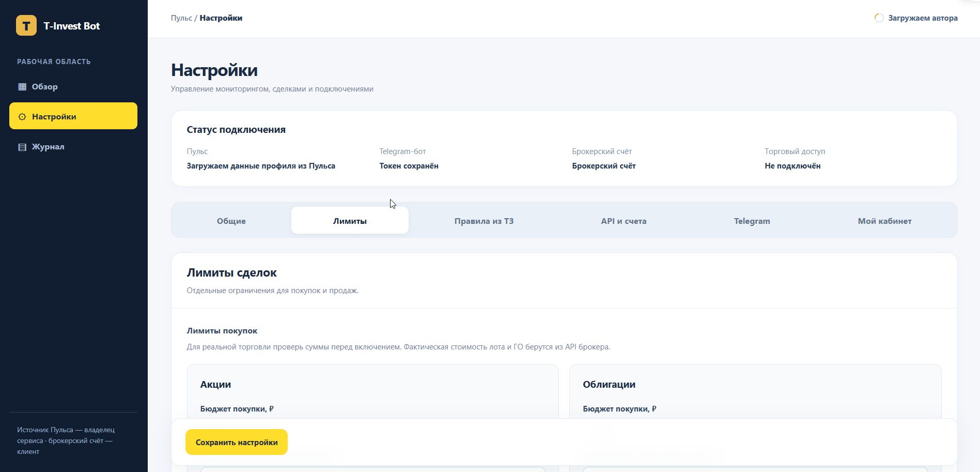Click the Пульс breadcrumb link
The image size is (980, 472).
point(181,18)
